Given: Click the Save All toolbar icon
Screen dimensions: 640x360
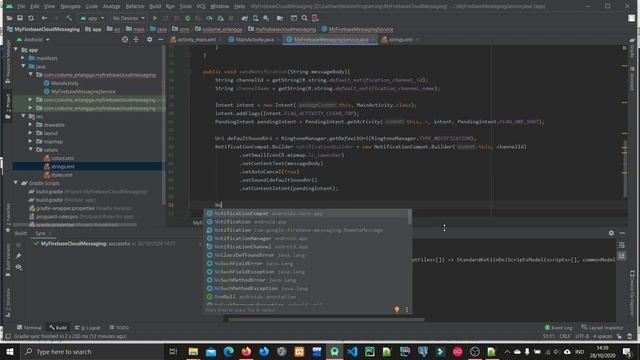Looking at the screenshot, I should pos(20,18).
